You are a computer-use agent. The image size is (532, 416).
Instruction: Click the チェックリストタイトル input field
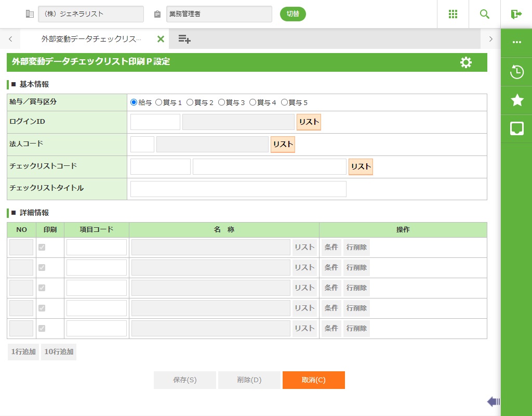[238, 189]
